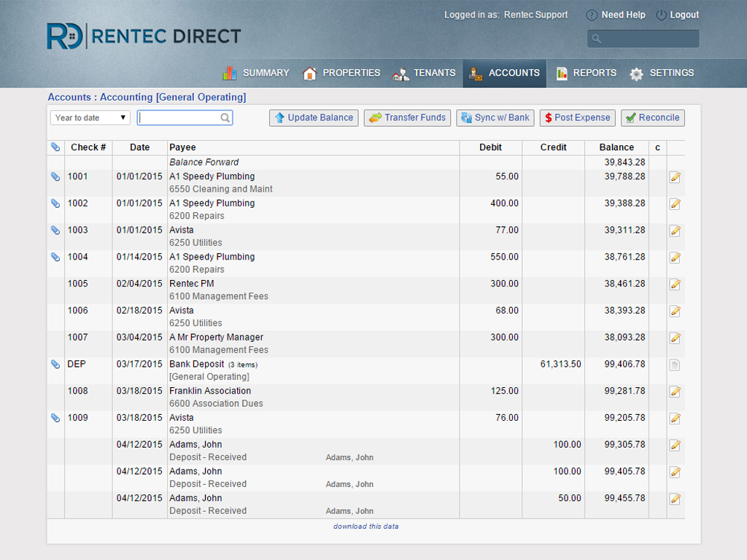Click the document icon on Bank Deposit row
This screenshot has height=560, width=747.
[x=675, y=365]
